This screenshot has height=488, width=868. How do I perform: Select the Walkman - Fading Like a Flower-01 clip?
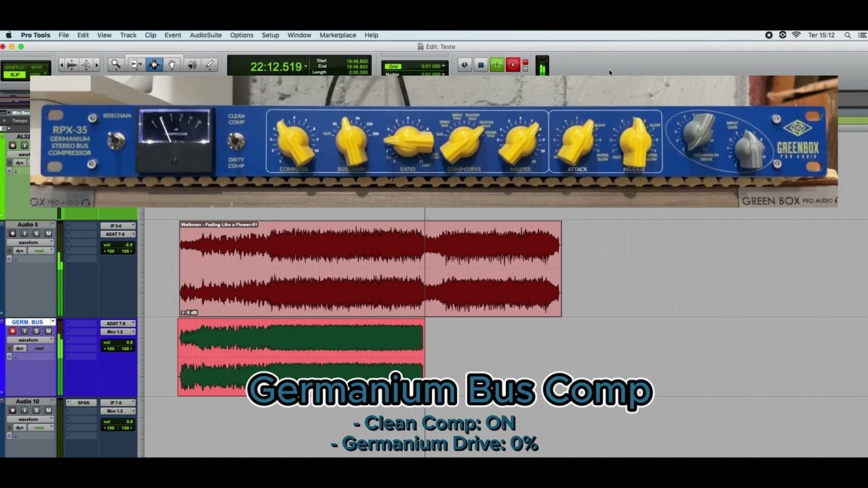click(370, 268)
